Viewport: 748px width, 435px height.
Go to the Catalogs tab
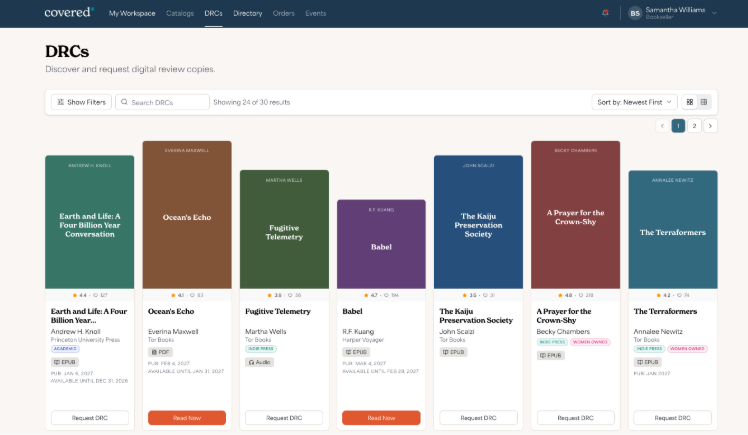pyautogui.click(x=180, y=13)
